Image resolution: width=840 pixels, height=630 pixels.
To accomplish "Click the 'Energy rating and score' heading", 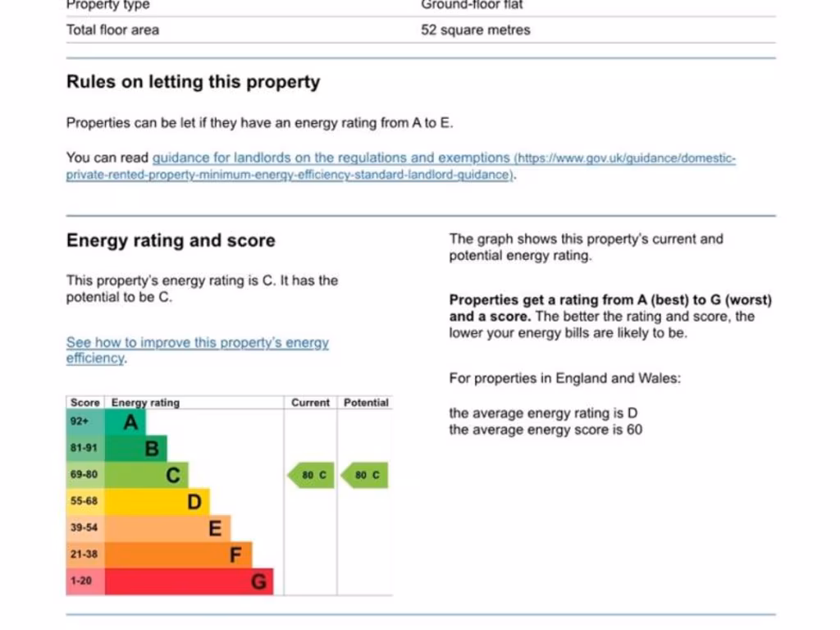I will pyautogui.click(x=171, y=240).
